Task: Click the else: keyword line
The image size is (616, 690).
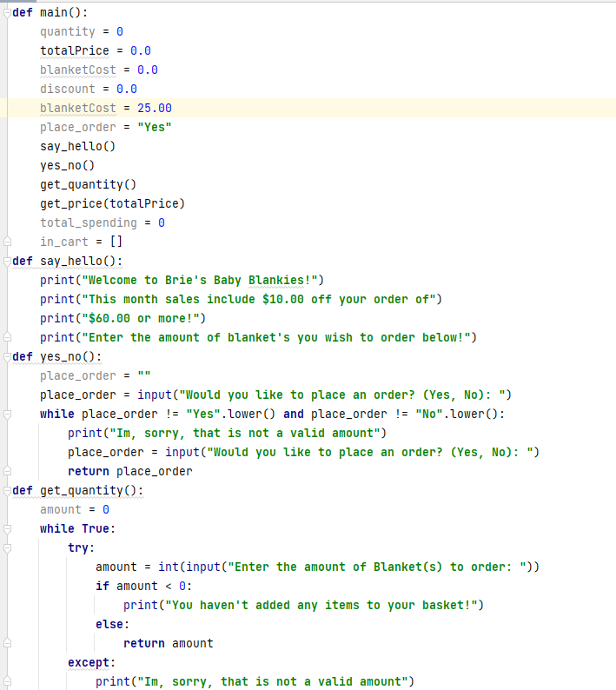Action: point(113,625)
